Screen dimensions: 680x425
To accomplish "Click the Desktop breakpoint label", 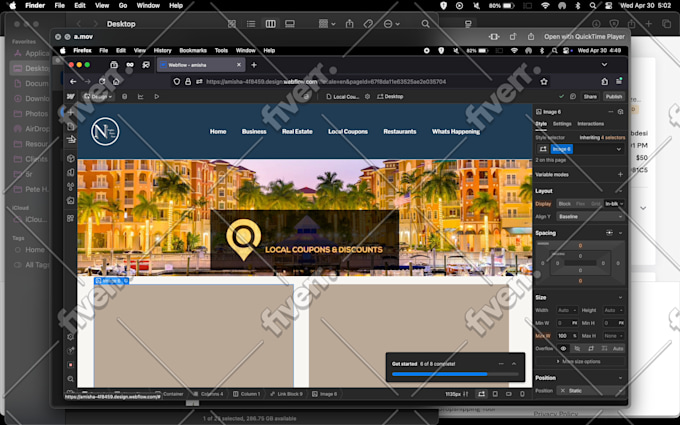I will click(x=390, y=96).
